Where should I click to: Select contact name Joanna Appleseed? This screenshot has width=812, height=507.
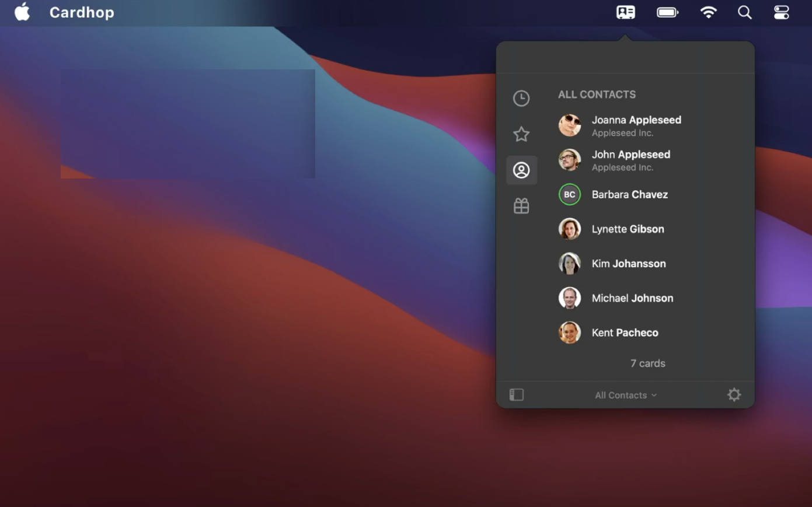(x=636, y=120)
